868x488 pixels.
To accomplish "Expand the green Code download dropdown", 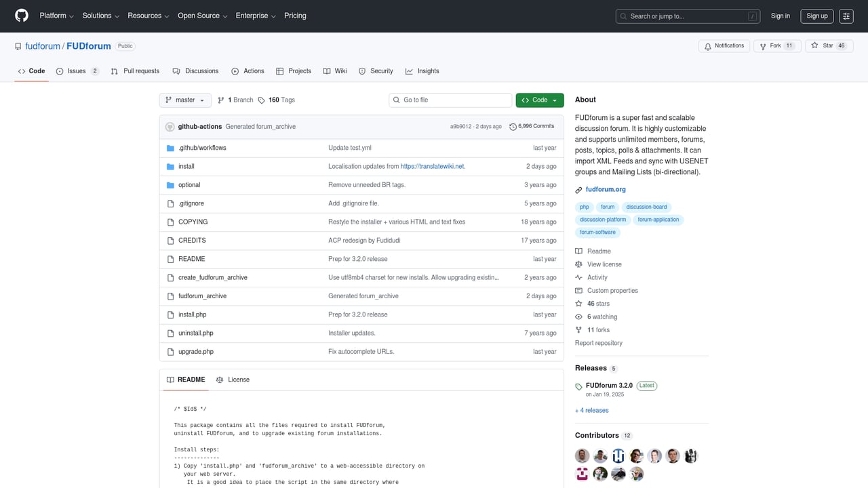I will (x=539, y=100).
